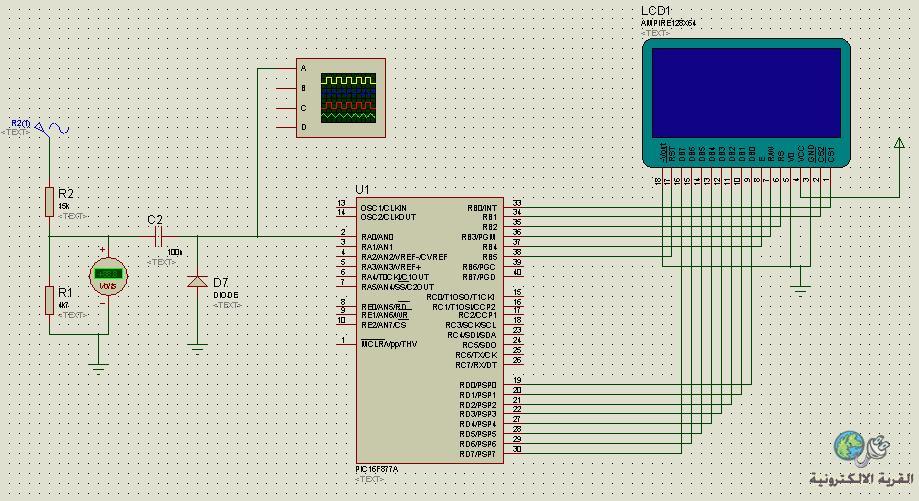Click the RA4/T0CKI/C1OUT pin label
The width and height of the screenshot is (919, 501).
(395, 277)
